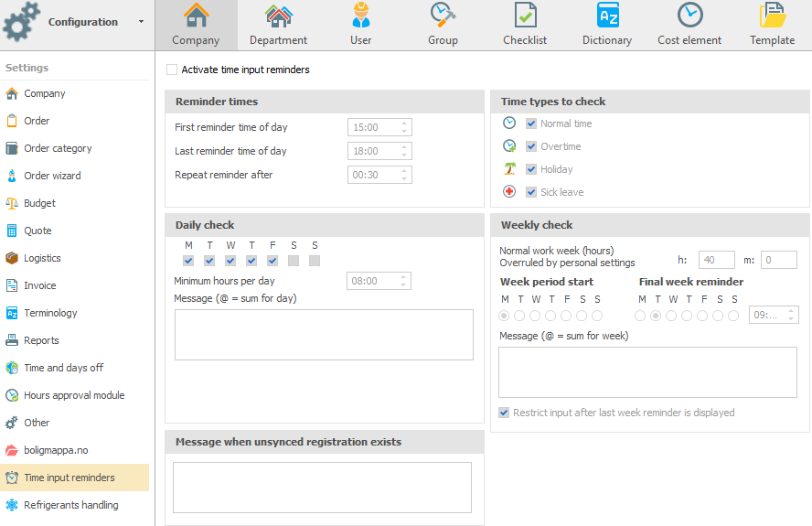
Task: Uncheck Monday in Daily check
Action: point(188,261)
